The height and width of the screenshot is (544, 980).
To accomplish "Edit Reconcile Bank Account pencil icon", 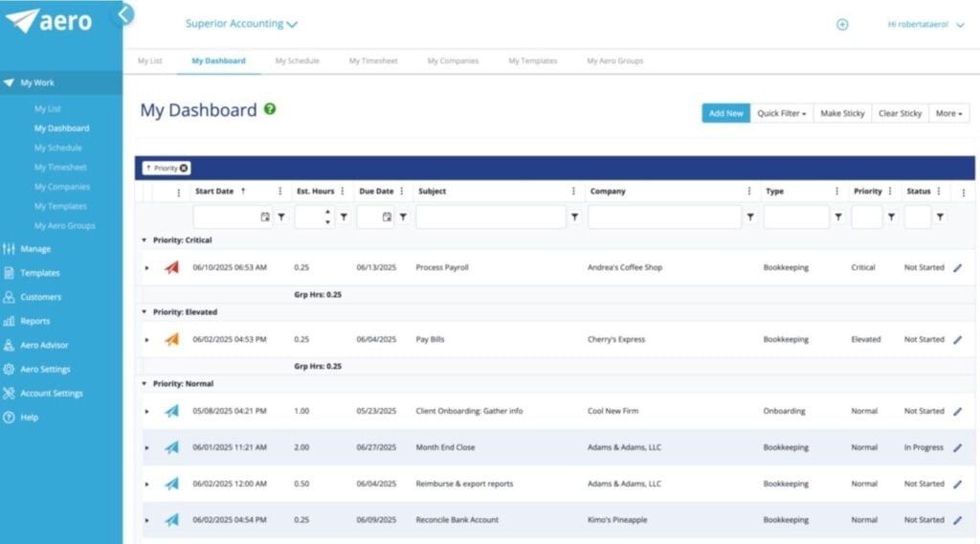I will click(x=957, y=520).
